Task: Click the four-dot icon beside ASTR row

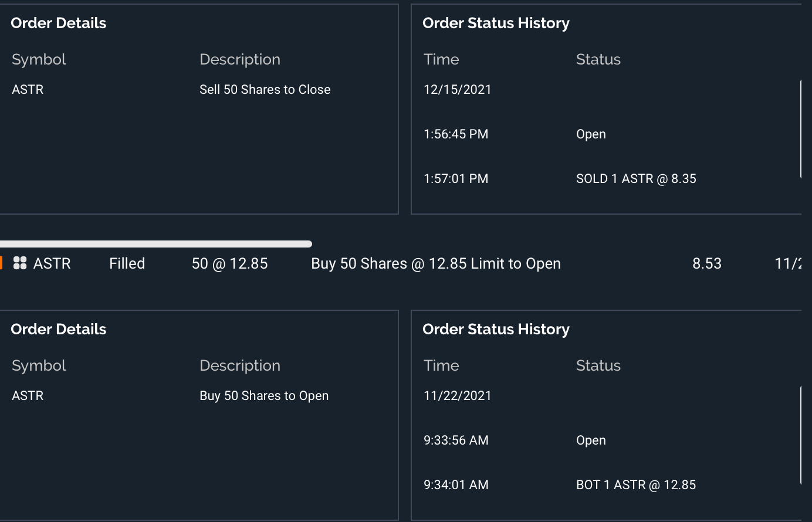Action: (x=20, y=263)
